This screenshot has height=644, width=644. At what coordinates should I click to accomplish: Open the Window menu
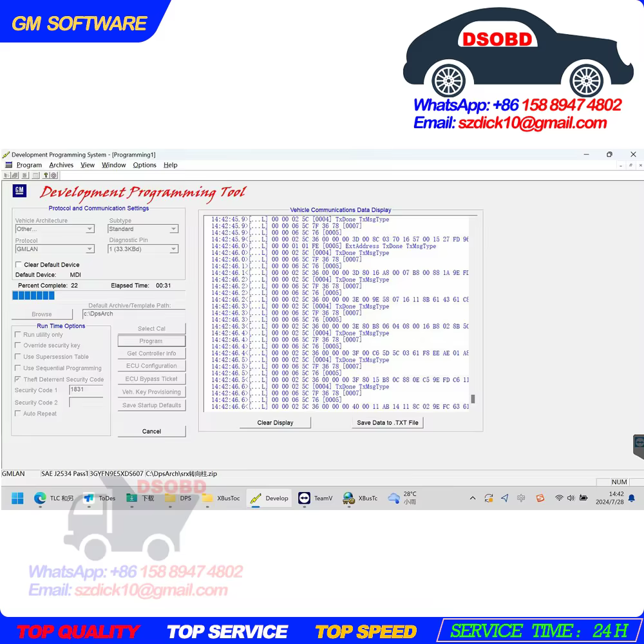point(114,165)
